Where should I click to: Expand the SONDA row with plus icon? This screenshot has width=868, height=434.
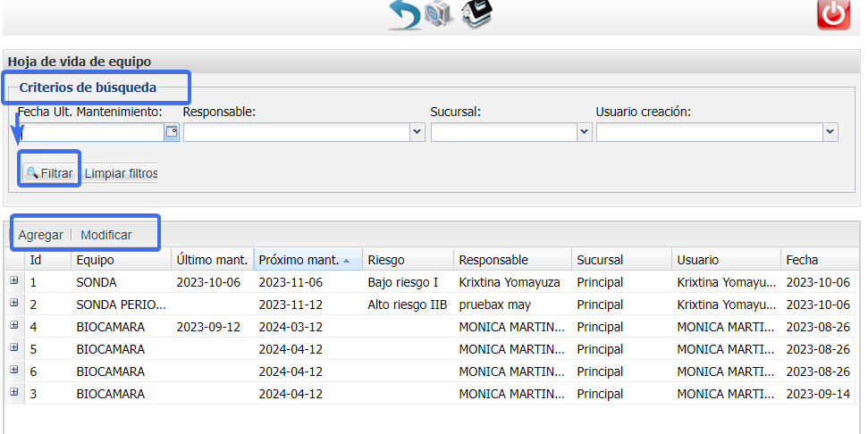pos(14,281)
